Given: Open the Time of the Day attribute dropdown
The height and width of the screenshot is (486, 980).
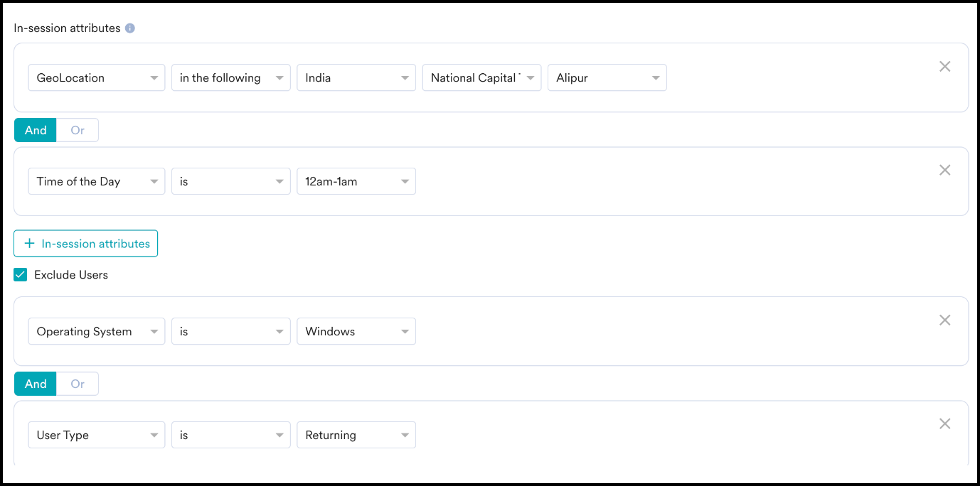Looking at the screenshot, I should coord(97,182).
